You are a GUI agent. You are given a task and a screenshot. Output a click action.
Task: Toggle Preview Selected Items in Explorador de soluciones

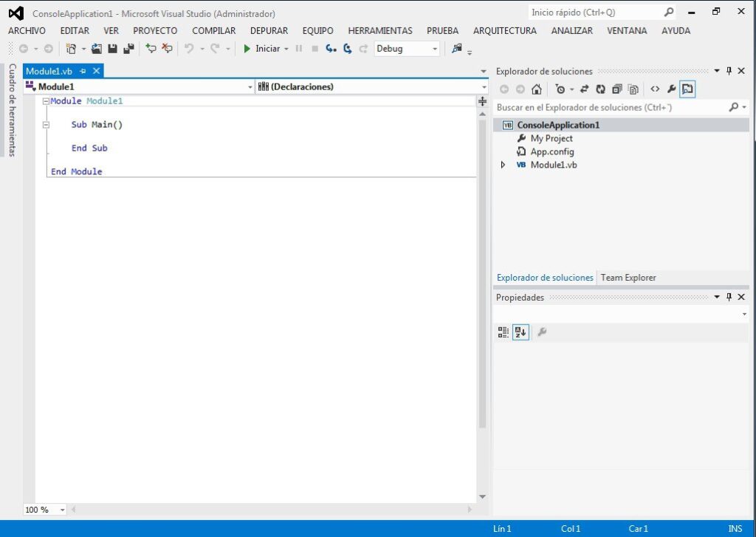pos(687,89)
